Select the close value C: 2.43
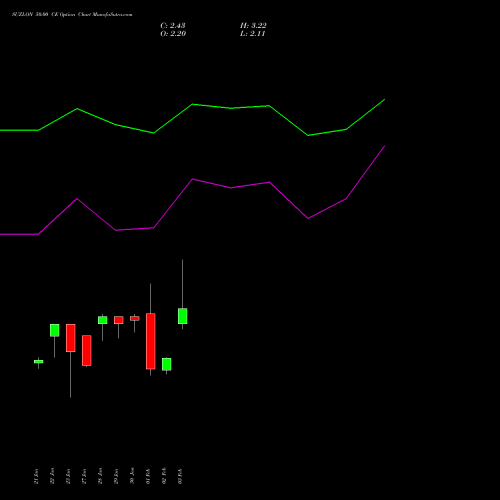500x500 pixels. point(173,26)
